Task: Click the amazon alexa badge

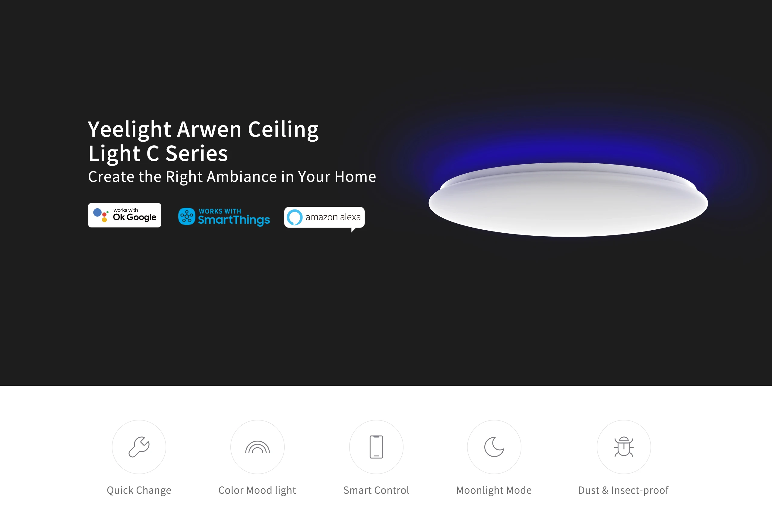Action: click(x=324, y=218)
